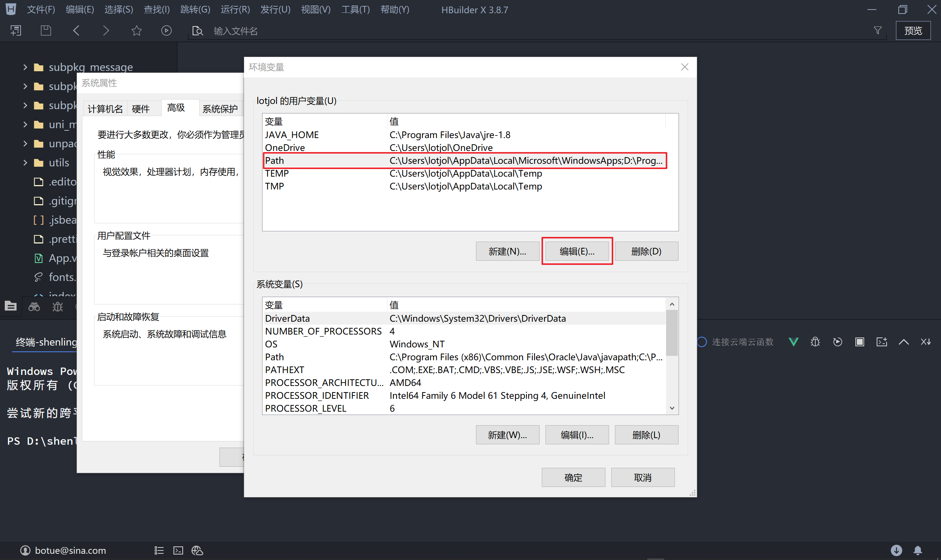Toggle 连接云端云函数 radio option
Screen dimensions: 941x560
702,342
